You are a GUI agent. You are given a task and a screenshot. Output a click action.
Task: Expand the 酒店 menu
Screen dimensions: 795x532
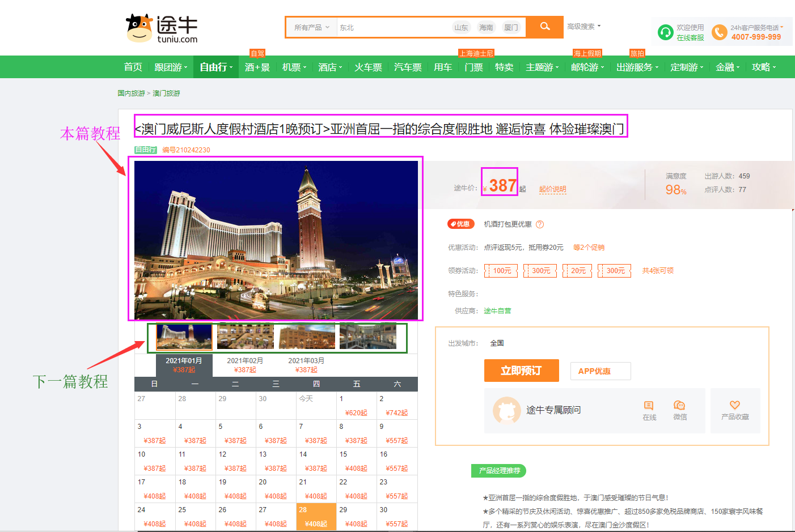[x=330, y=67]
